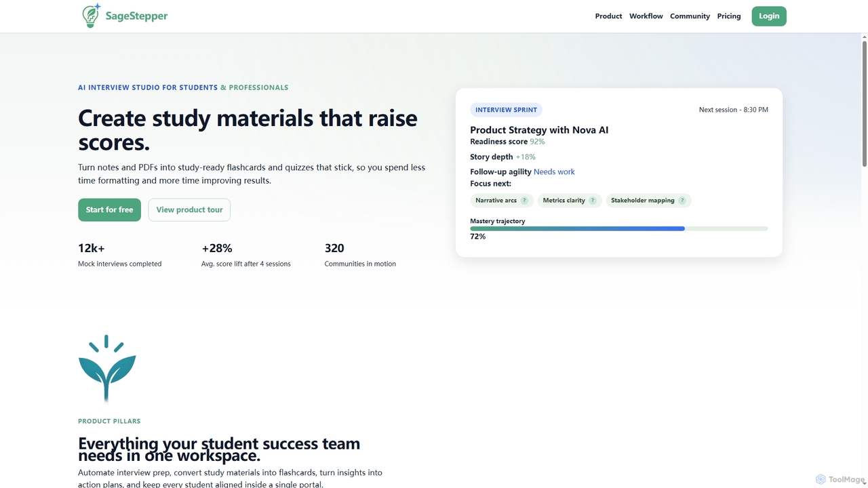Click the teal sprouting leaf icon
This screenshot has width=868, height=488.
point(107,369)
